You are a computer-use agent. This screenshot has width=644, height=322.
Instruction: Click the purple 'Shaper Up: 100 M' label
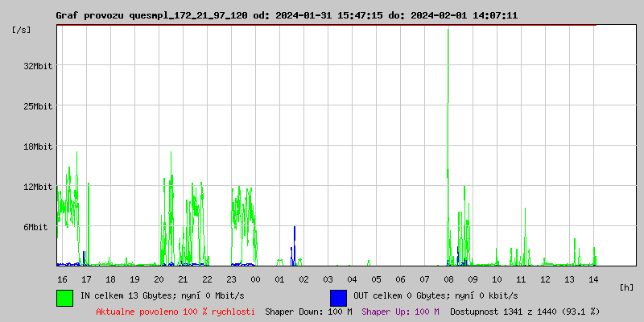pos(400,311)
